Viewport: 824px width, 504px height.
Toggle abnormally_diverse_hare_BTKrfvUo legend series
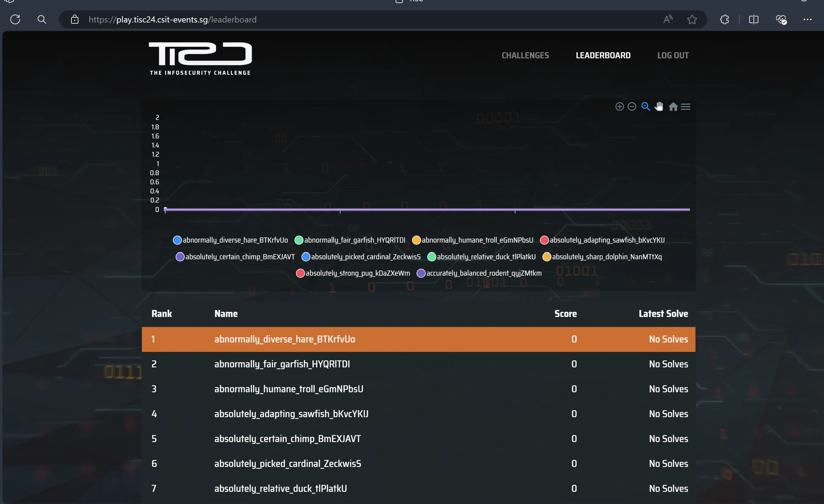click(x=230, y=240)
